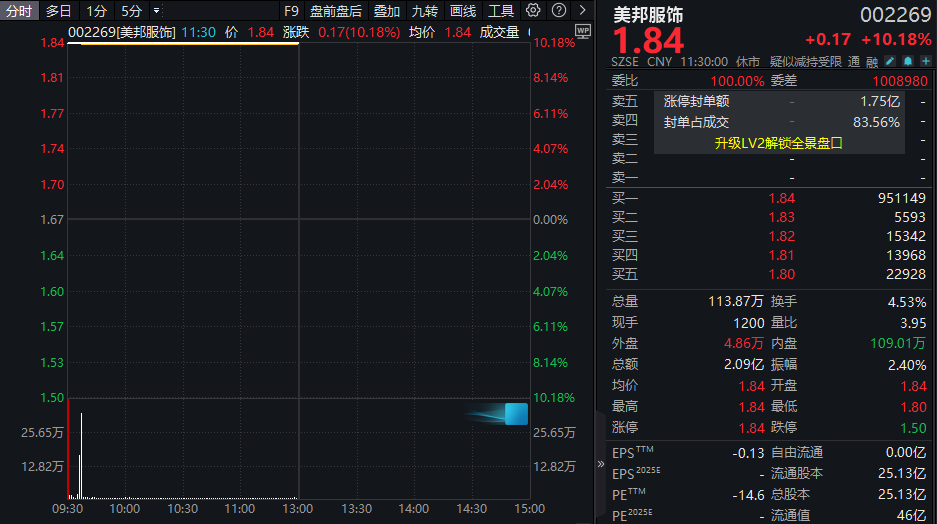The width and height of the screenshot is (937, 524).
Task: Switch to the 多日 multi-day tab
Action: (58, 11)
